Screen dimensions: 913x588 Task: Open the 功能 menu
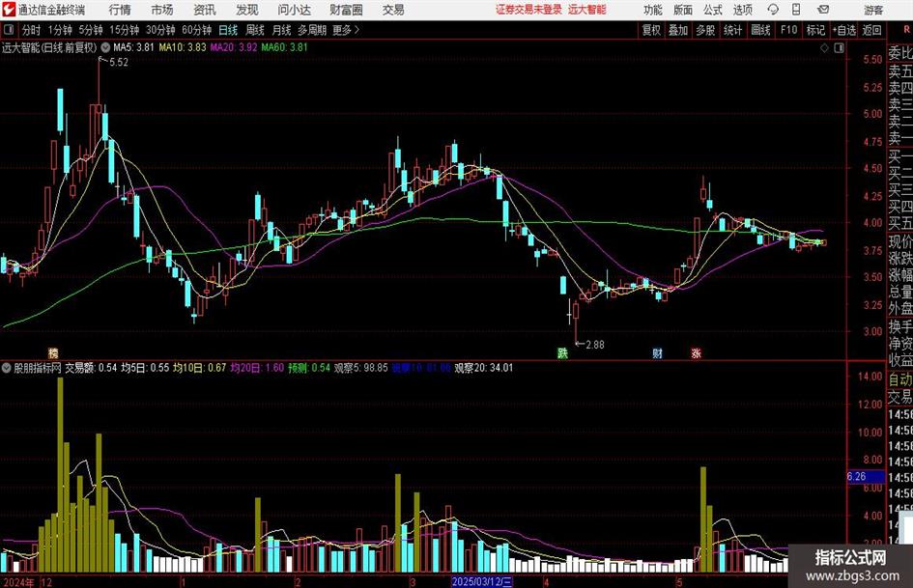pyautogui.click(x=653, y=10)
